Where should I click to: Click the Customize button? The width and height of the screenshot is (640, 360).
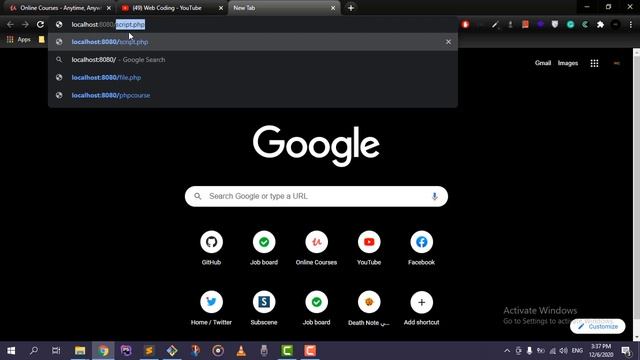(598, 326)
